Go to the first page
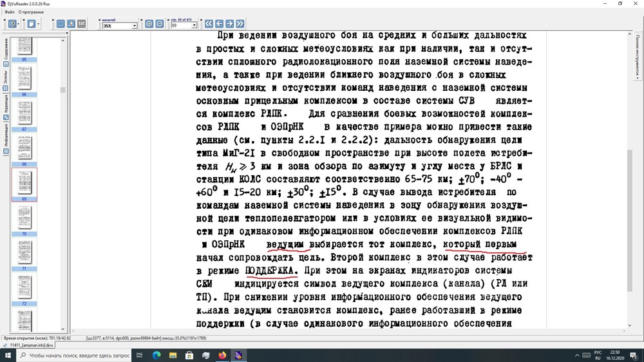Viewport: 644px width, 362px height. click(x=209, y=24)
